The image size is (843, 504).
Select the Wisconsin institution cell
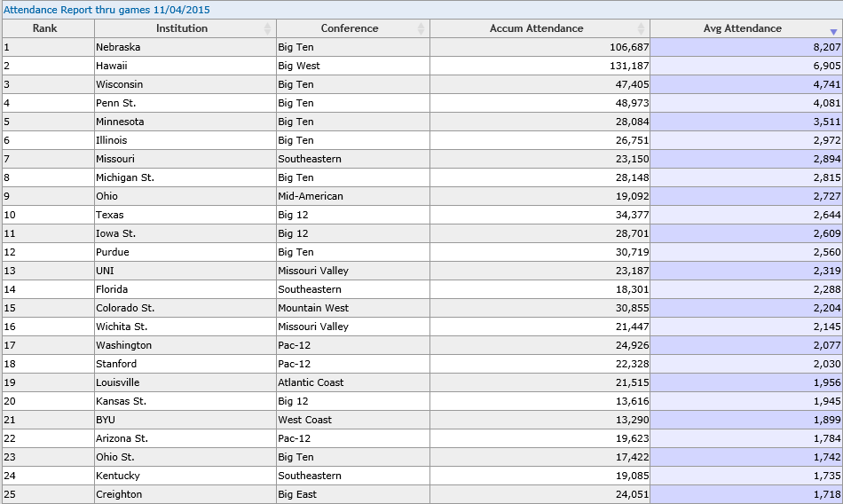tap(185, 84)
